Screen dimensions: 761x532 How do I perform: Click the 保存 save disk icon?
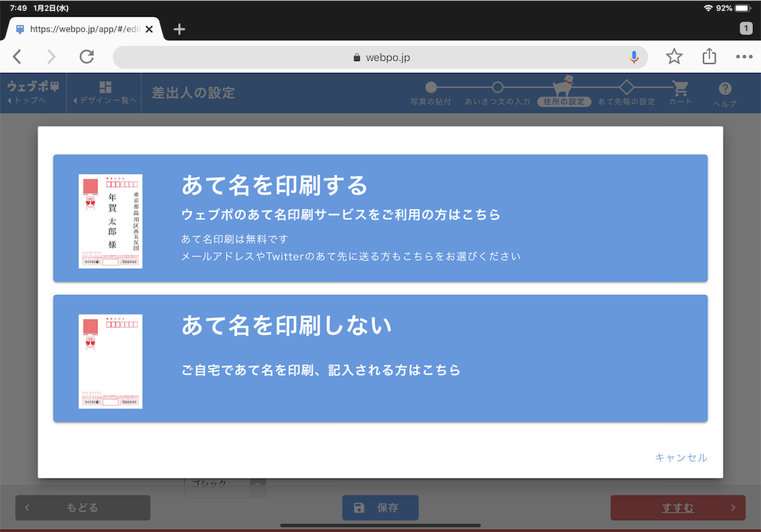(359, 507)
